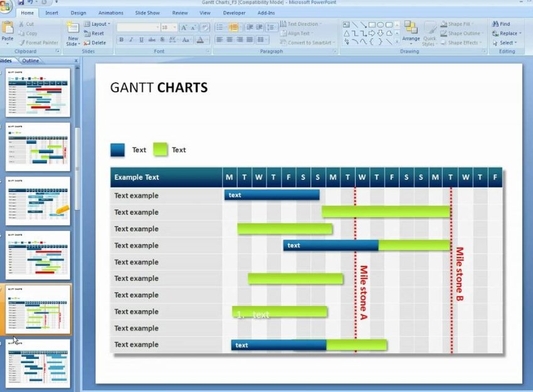533x392 pixels.
Task: Align text right
Action: tap(240, 40)
